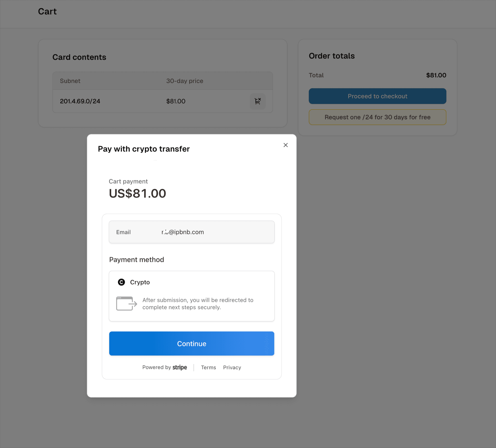The image size is (496, 448).
Task: Focus the Email input field
Action: pyautogui.click(x=192, y=232)
